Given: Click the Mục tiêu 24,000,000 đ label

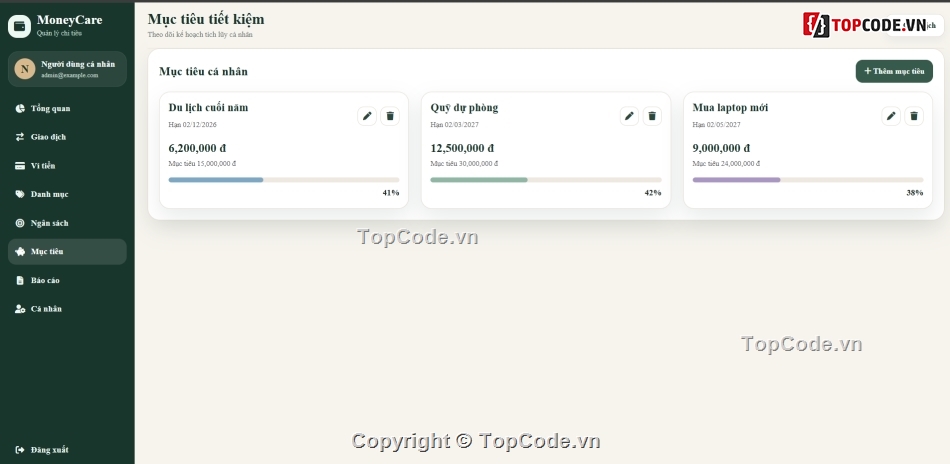Looking at the screenshot, I should point(726,164).
